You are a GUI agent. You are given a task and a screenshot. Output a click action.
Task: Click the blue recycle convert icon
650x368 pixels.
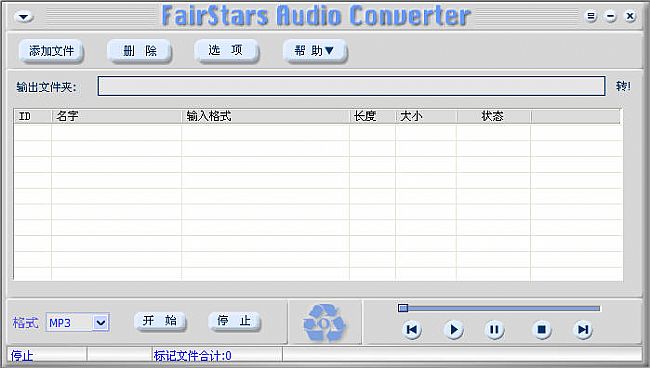(x=325, y=323)
